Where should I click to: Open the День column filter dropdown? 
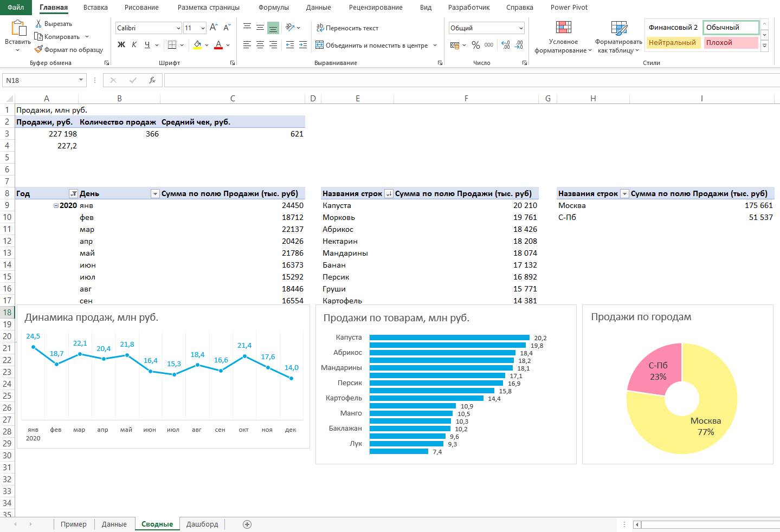click(x=155, y=194)
